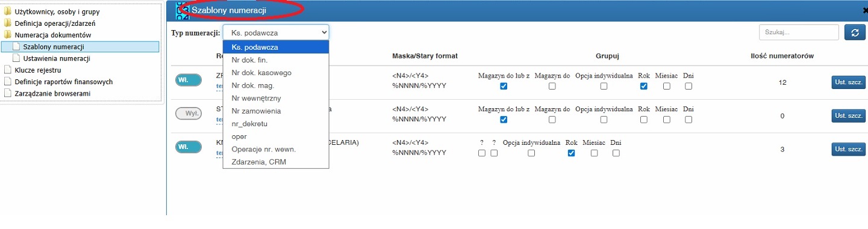Click page icon of Ustawienia numeracji
This screenshot has height=229, width=868.
click(17, 58)
